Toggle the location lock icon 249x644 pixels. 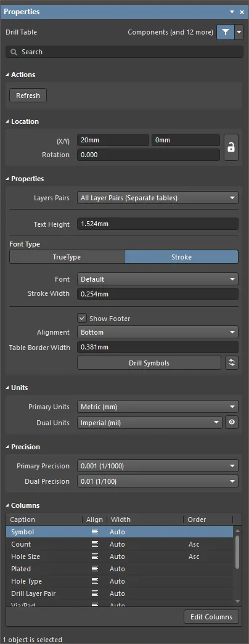[231, 147]
